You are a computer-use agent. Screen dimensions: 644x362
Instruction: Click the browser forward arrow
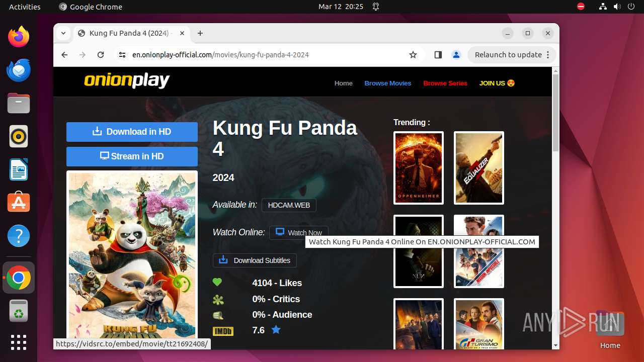(x=83, y=55)
